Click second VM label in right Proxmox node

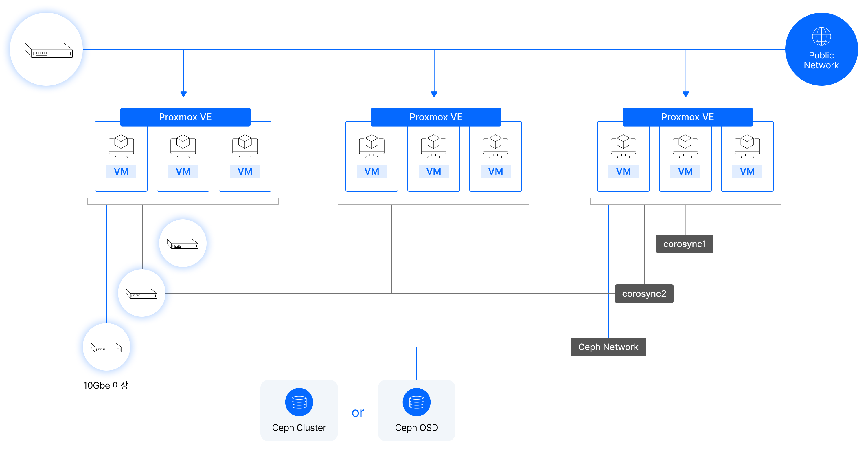pyautogui.click(x=685, y=171)
